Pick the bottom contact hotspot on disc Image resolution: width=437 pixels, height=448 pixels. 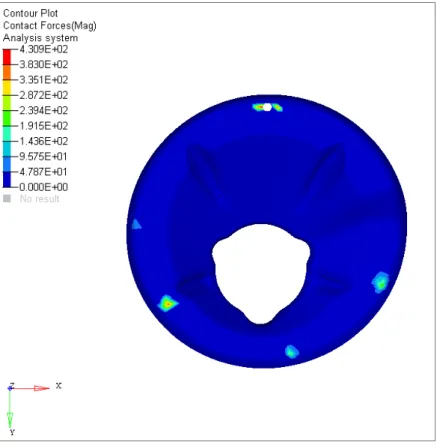292,352
